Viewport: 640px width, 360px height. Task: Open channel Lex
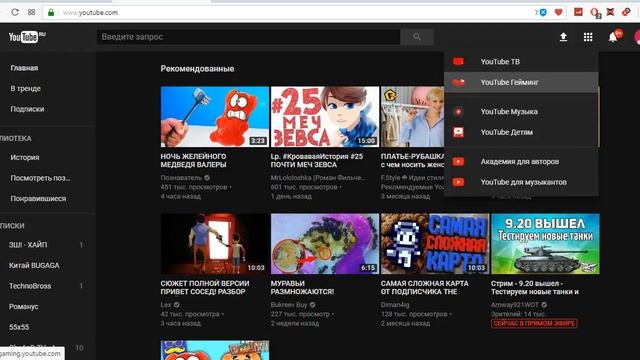[166, 304]
